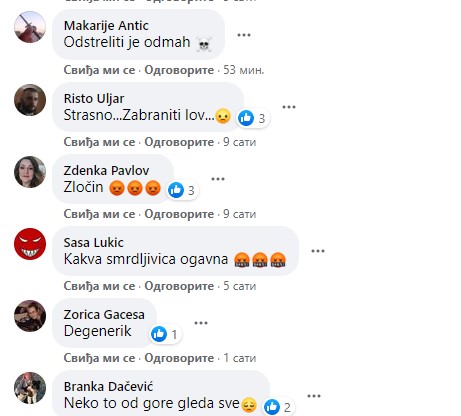Screen dimensions: 461x416
Task: View like reactions on Zdenka Pavlov's comment
Action: pyautogui.click(x=182, y=190)
